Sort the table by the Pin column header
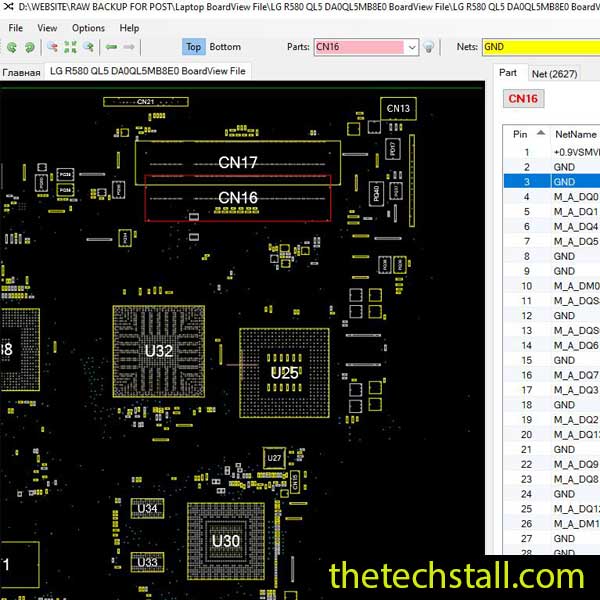The image size is (600, 600). (527, 134)
